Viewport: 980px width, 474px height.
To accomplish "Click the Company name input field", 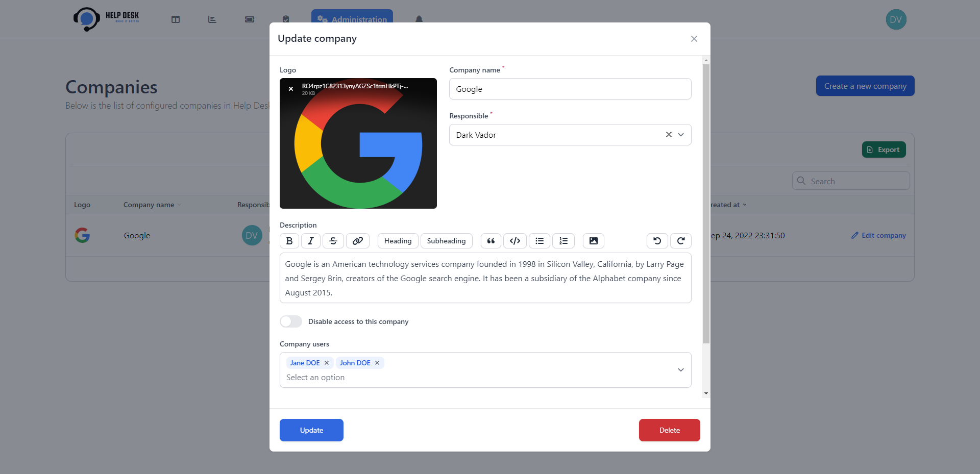I will coord(570,89).
